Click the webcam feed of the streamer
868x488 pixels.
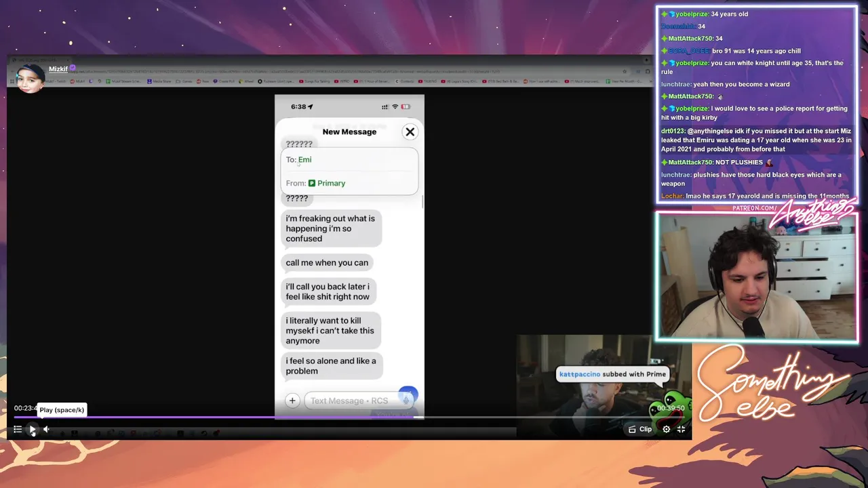[756, 278]
